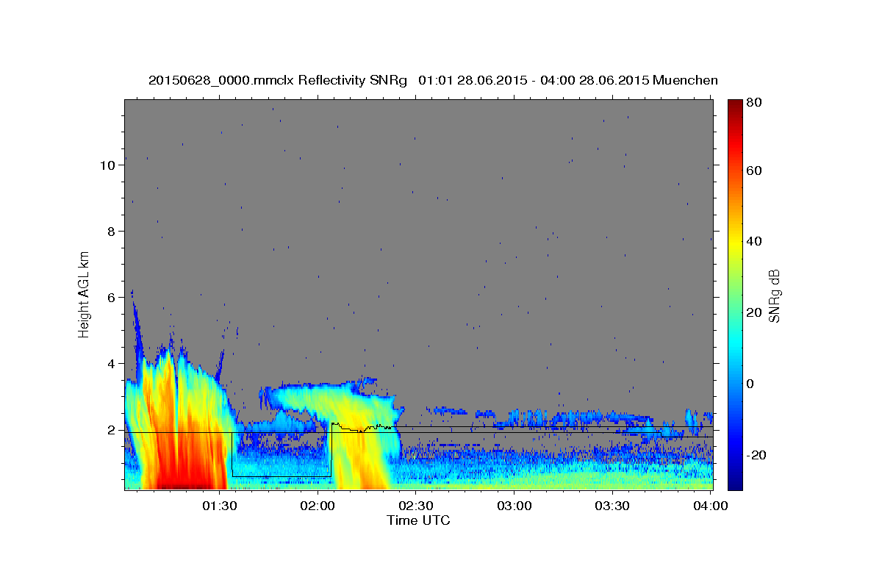
Task: Click the height tick label 10
Action: click(x=108, y=165)
